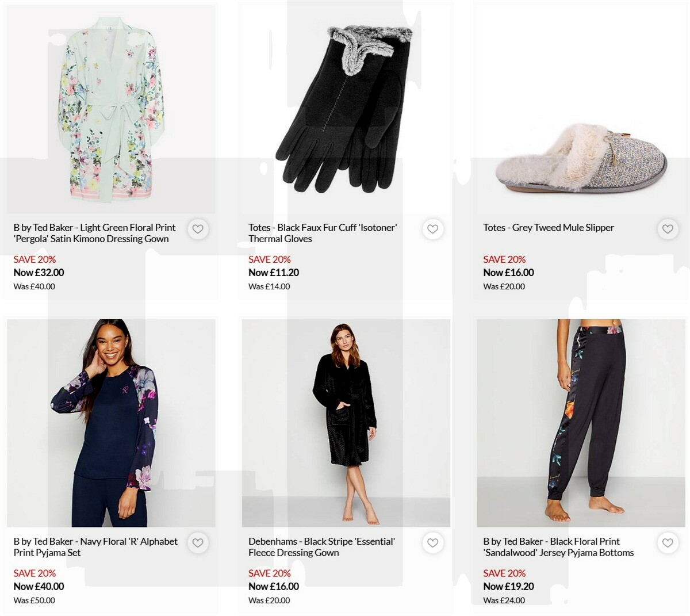
Task: Click the kimono dressing gown product photo
Action: [x=110, y=109]
